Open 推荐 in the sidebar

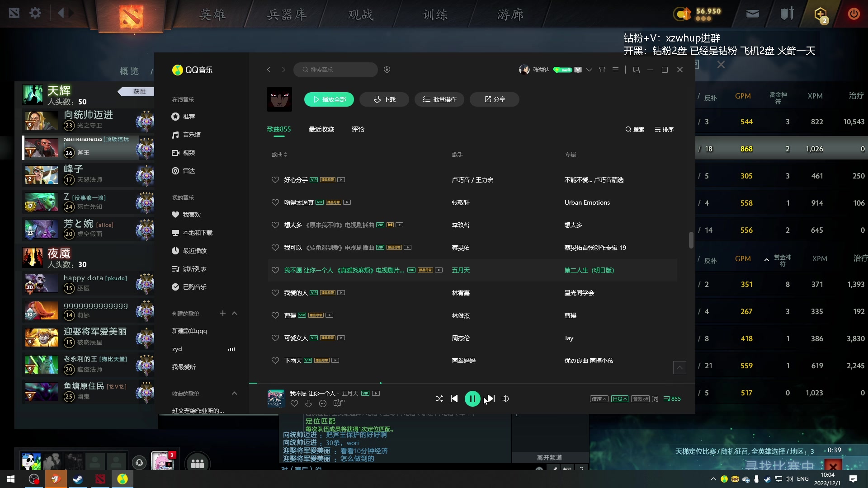pos(184,117)
